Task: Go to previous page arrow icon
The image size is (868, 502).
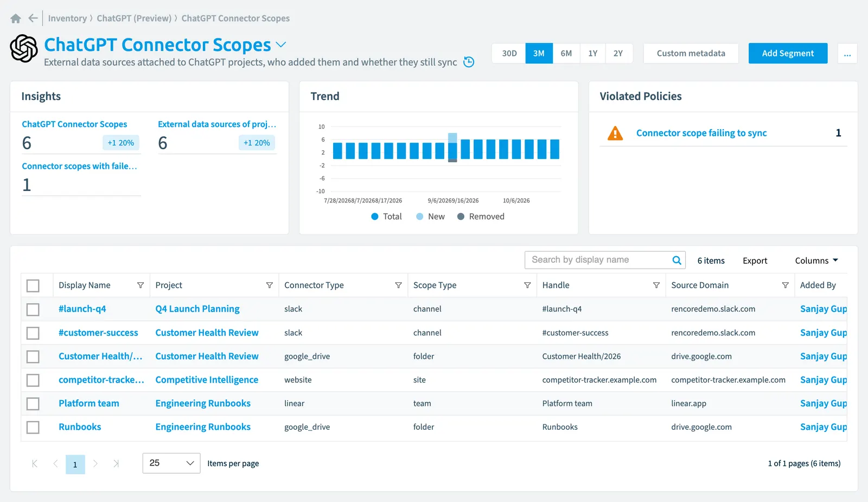Action: 55,463
